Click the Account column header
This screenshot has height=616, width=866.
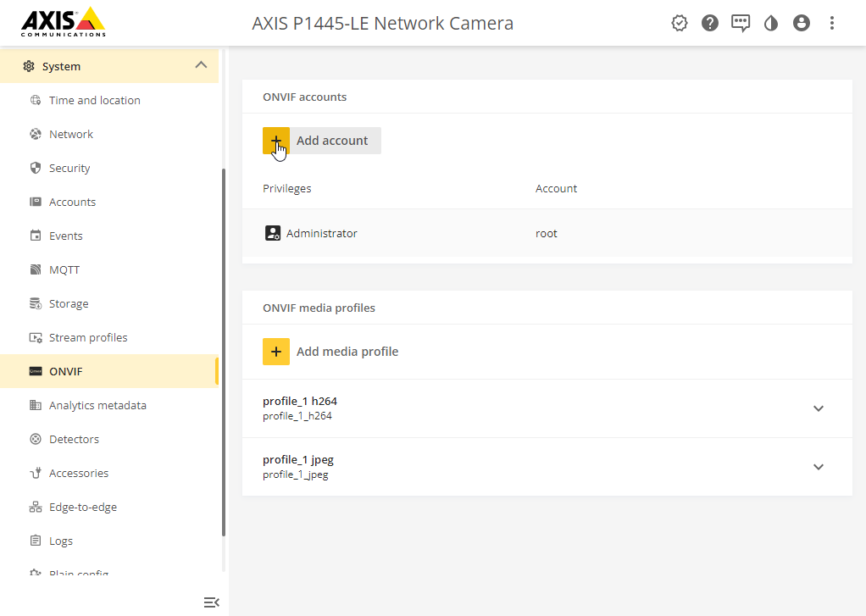[x=556, y=188]
